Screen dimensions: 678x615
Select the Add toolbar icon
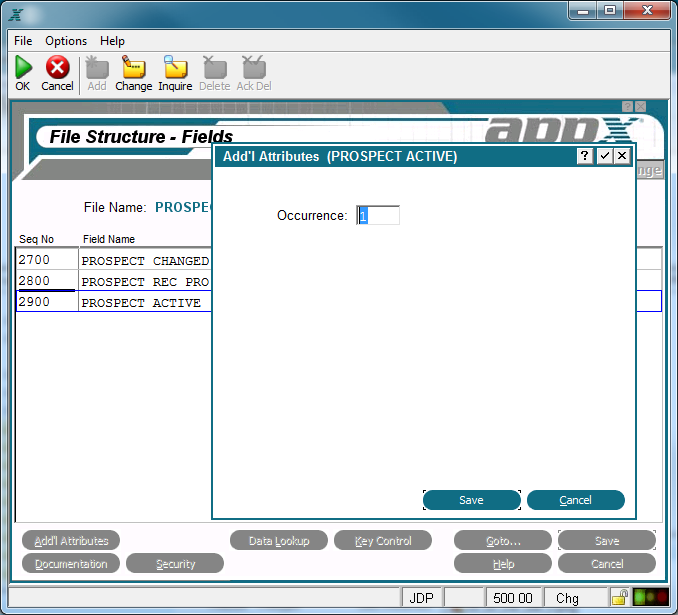(x=97, y=67)
